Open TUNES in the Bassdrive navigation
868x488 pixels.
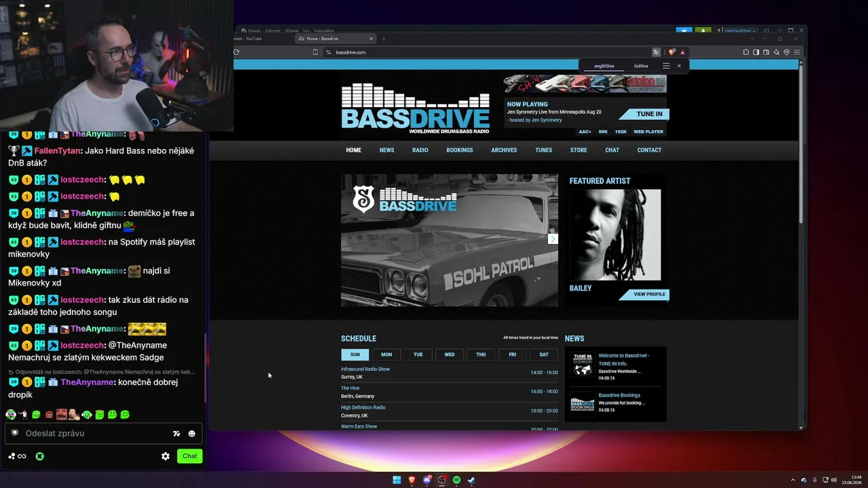(x=543, y=150)
